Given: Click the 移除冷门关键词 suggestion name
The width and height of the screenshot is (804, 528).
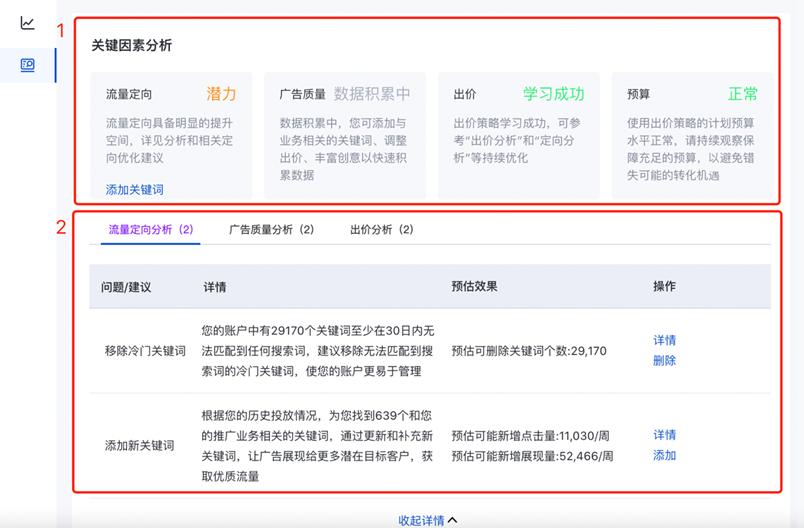Looking at the screenshot, I should [x=145, y=351].
